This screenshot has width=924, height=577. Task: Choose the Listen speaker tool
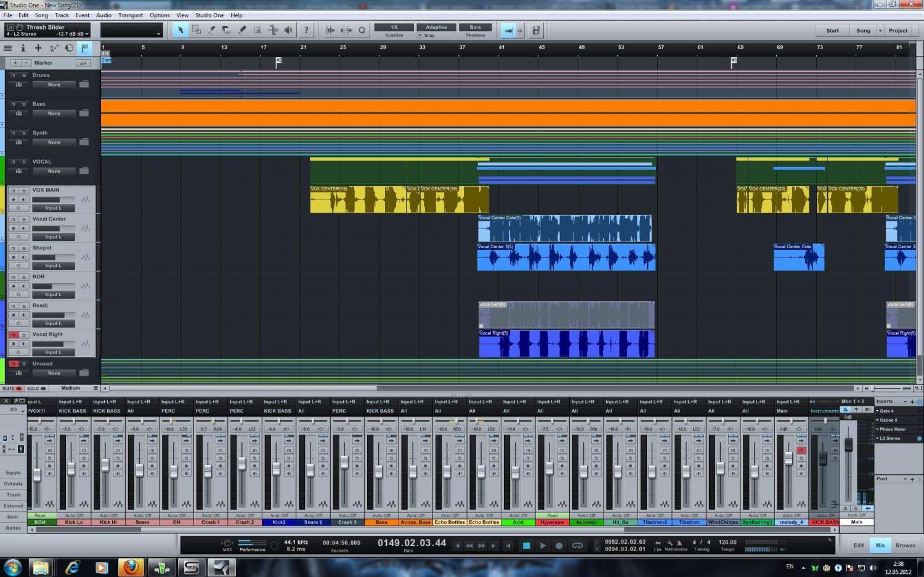tap(288, 30)
